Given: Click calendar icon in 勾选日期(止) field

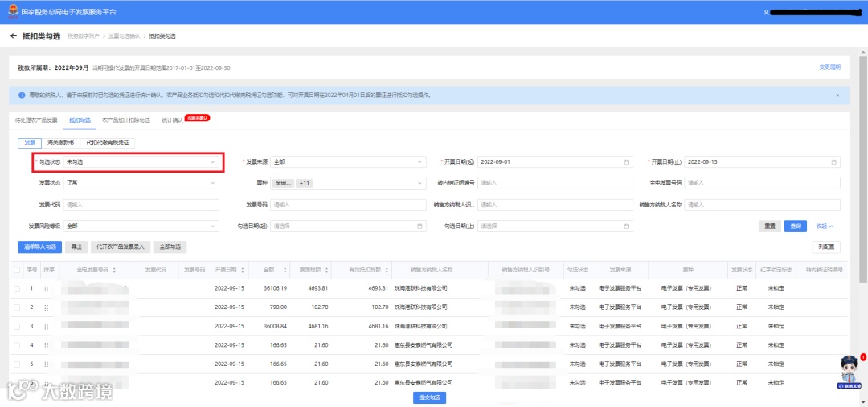Looking at the screenshot, I should pyautogui.click(x=627, y=226).
